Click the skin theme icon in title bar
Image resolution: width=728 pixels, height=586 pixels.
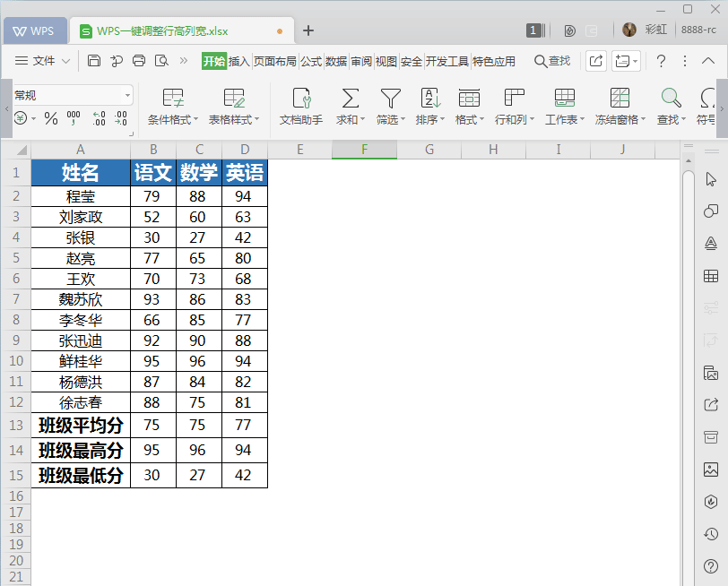[569, 30]
